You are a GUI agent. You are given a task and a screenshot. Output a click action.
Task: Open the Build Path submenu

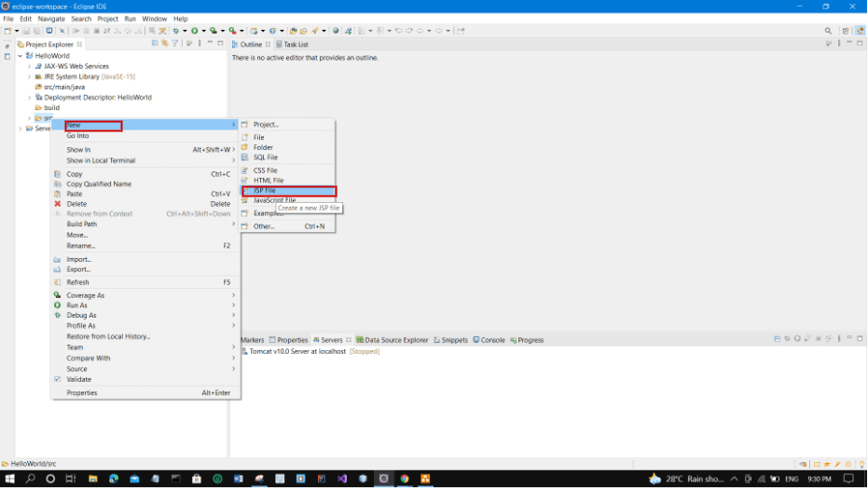point(145,224)
